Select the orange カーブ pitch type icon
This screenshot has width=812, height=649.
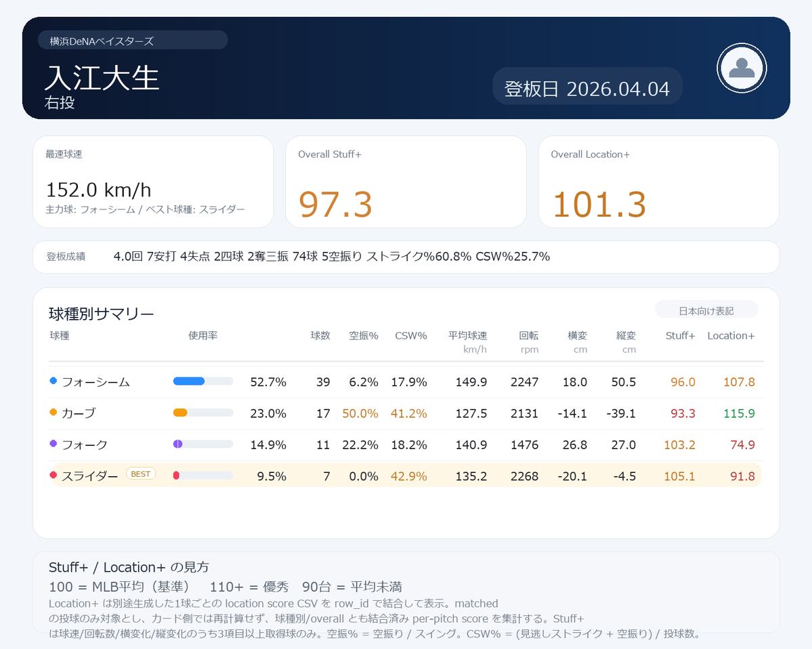pyautogui.click(x=52, y=413)
